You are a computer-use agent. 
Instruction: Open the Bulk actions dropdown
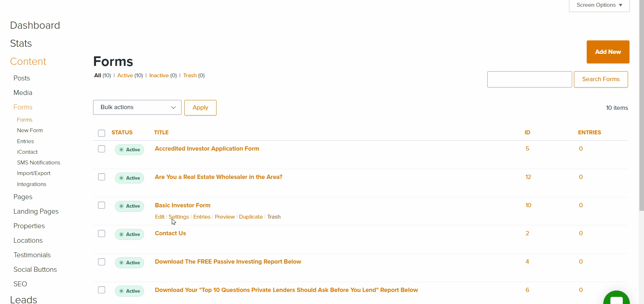[137, 107]
